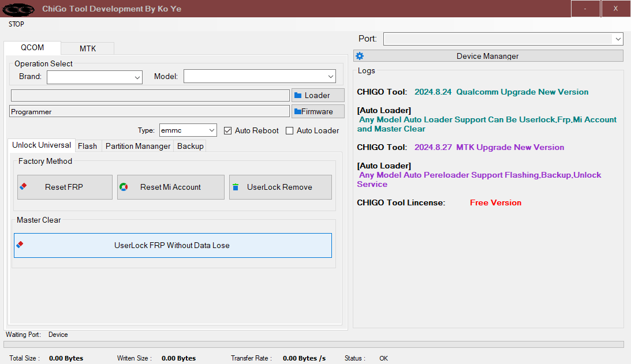Click the ChiGo logo icon in title bar
This screenshot has height=364, width=631.
[x=18, y=9]
